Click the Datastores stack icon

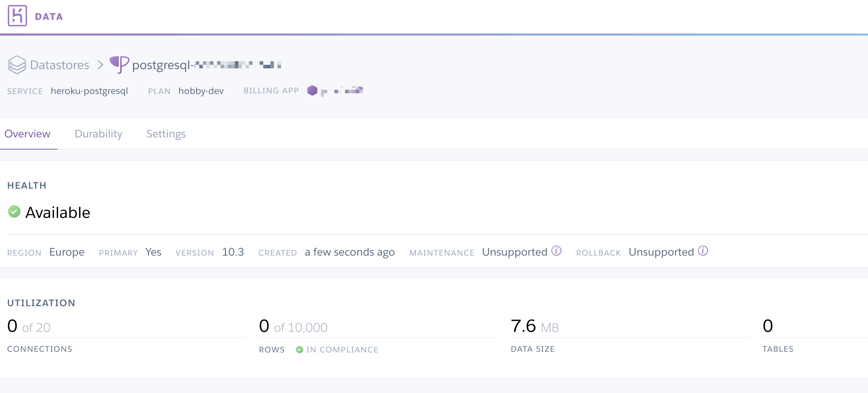17,65
